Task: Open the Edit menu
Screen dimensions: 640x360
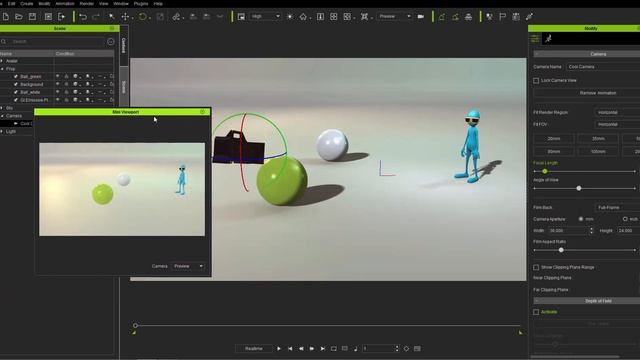Action: (11, 4)
